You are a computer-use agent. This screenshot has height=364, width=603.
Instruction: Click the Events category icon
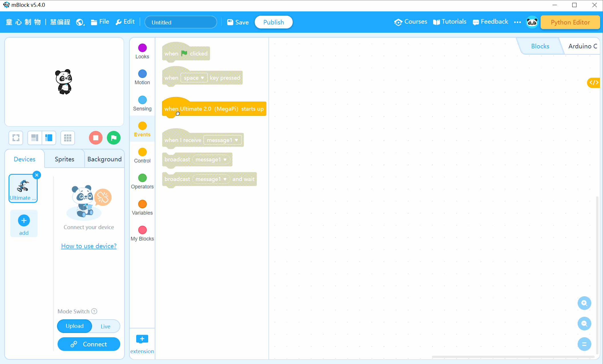(142, 126)
